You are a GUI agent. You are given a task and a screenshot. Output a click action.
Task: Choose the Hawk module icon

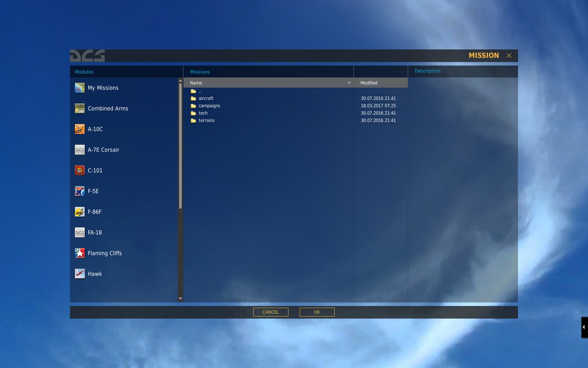click(x=80, y=274)
